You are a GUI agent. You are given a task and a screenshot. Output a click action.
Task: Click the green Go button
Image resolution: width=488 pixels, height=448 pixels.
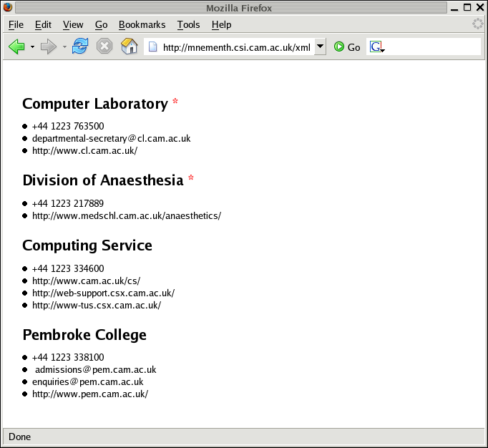pos(347,47)
